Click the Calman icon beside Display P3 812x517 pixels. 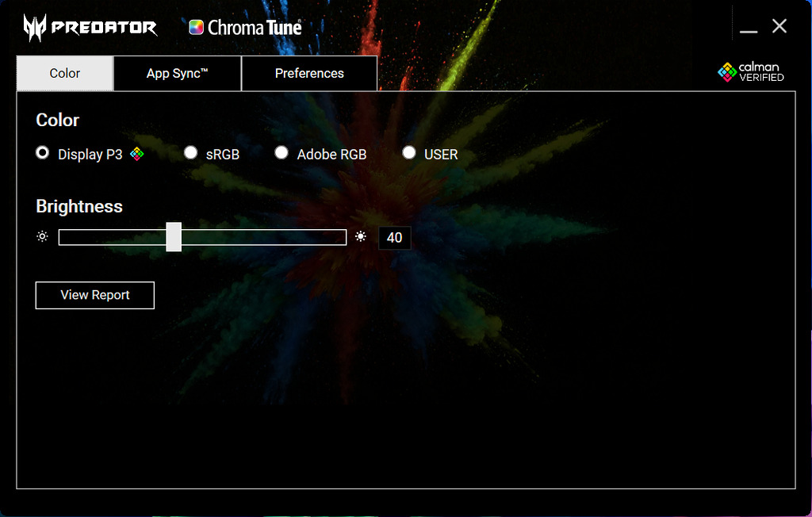click(136, 154)
